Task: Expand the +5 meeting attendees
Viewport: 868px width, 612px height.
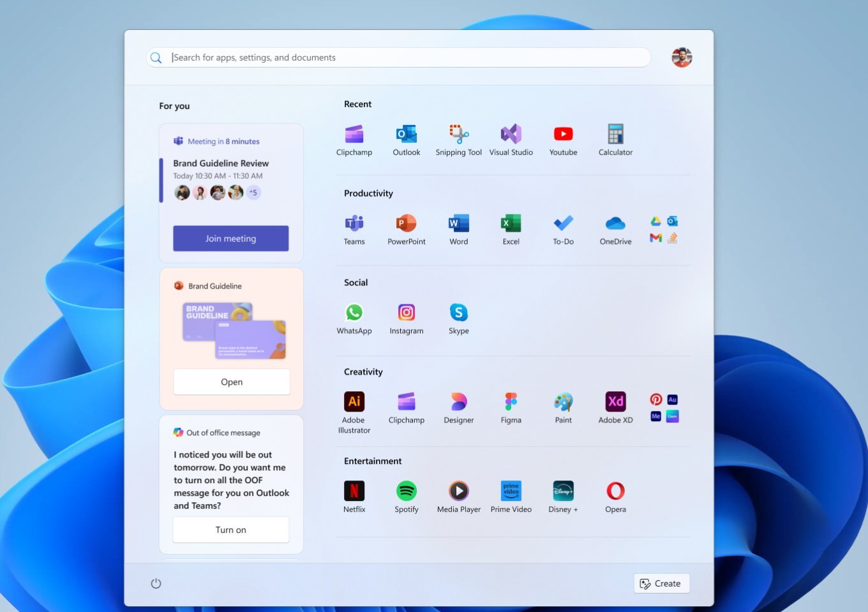Action: click(253, 192)
